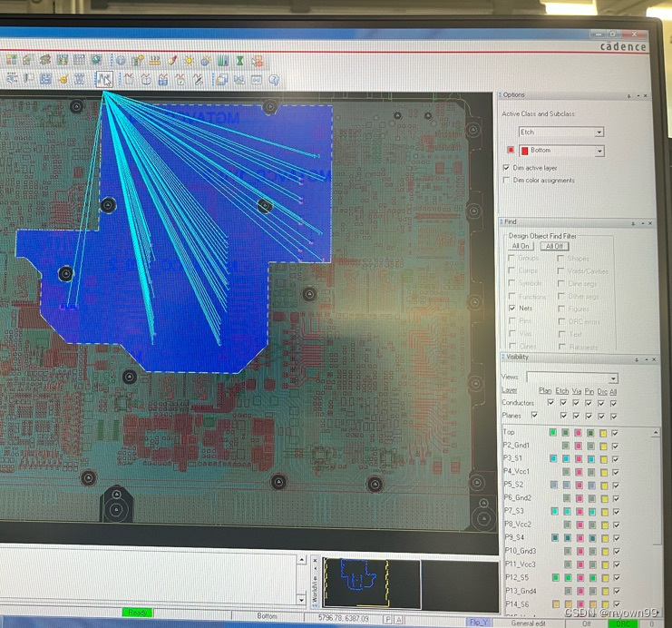Viewport: 672px width, 628px height.
Task: Uncheck the Nets find filter checkbox
Action: (512, 309)
